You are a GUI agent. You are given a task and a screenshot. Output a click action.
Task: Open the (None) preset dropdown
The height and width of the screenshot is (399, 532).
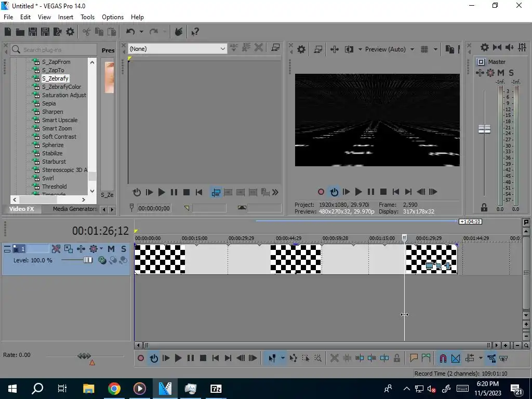pyautogui.click(x=178, y=49)
